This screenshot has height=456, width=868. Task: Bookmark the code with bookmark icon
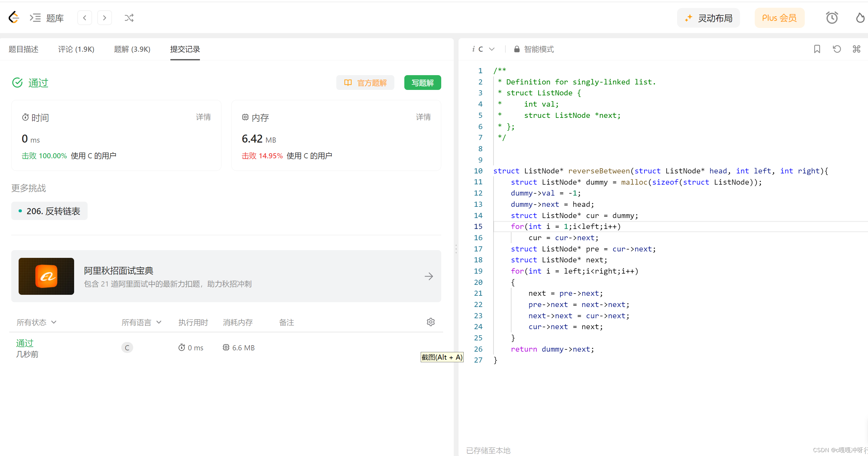click(817, 49)
